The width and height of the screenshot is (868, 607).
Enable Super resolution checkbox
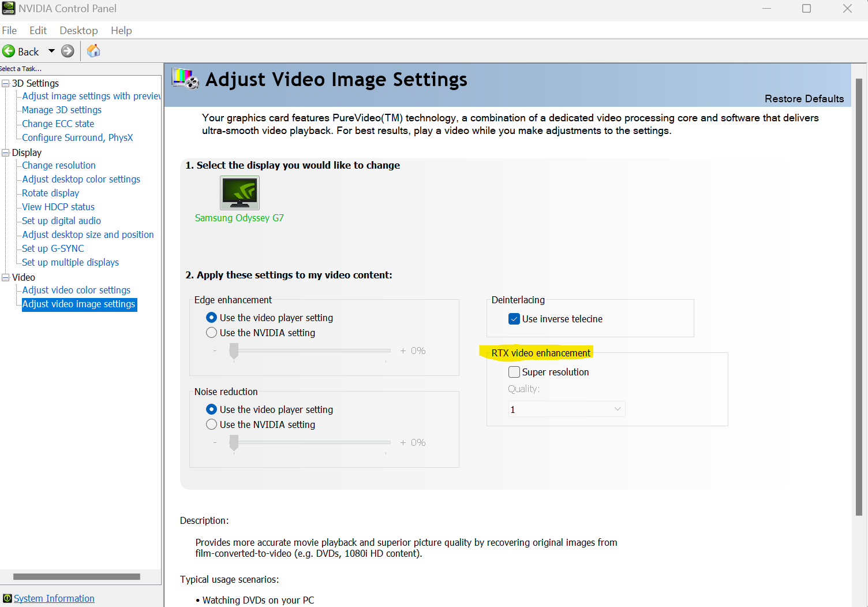pyautogui.click(x=514, y=372)
